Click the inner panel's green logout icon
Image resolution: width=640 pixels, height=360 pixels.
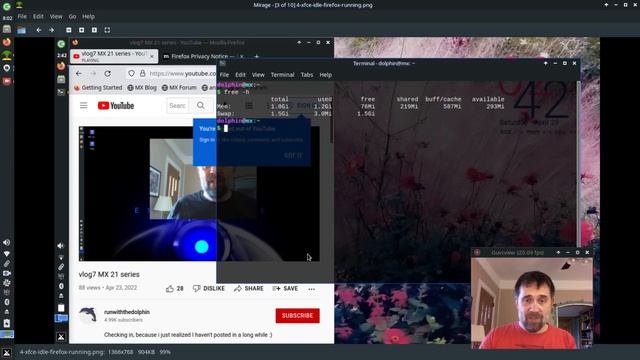(x=61, y=44)
